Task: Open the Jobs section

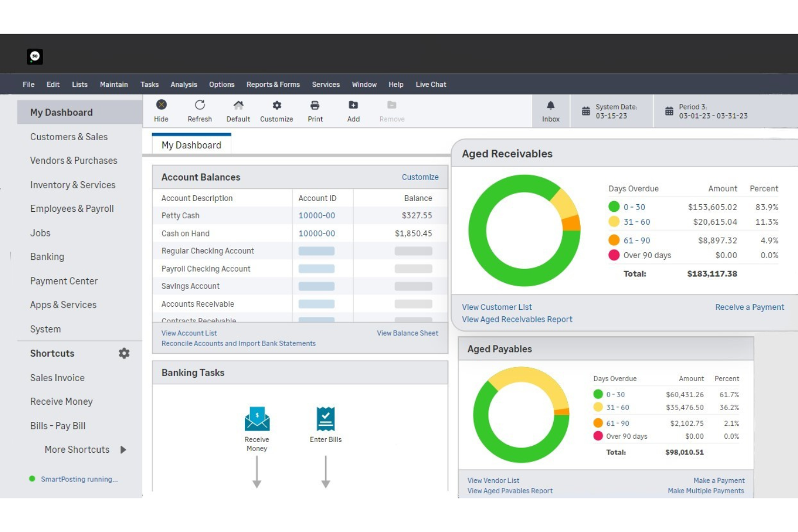Action: click(x=40, y=233)
